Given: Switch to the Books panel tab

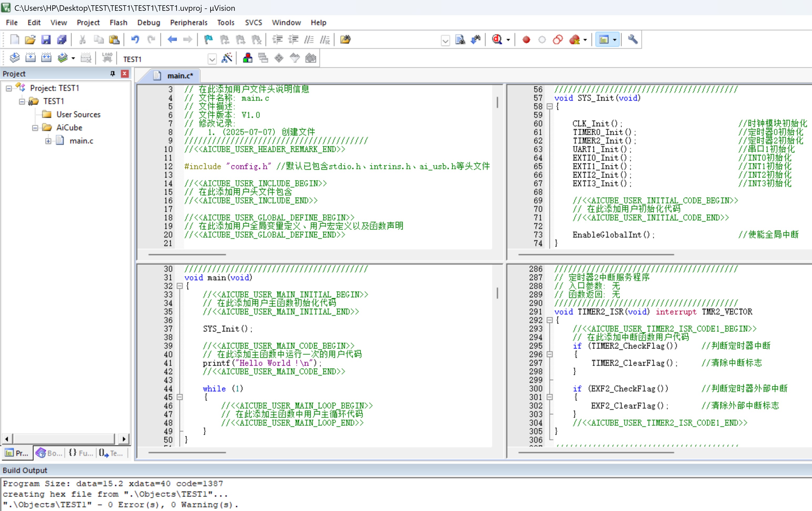Looking at the screenshot, I should point(50,453).
